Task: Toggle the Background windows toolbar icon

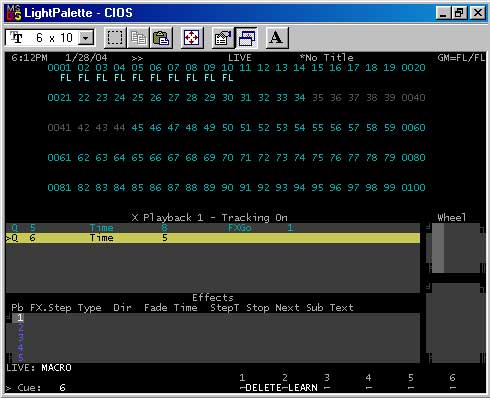Action: coord(246,38)
